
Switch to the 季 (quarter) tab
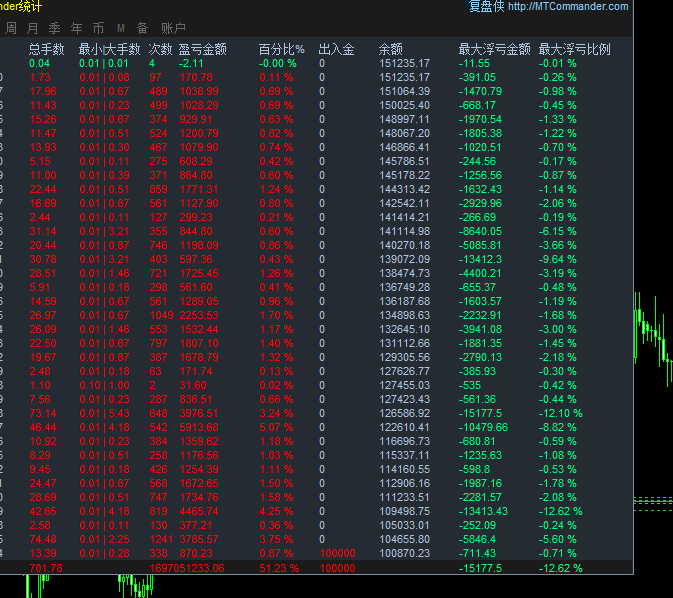[x=55, y=28]
